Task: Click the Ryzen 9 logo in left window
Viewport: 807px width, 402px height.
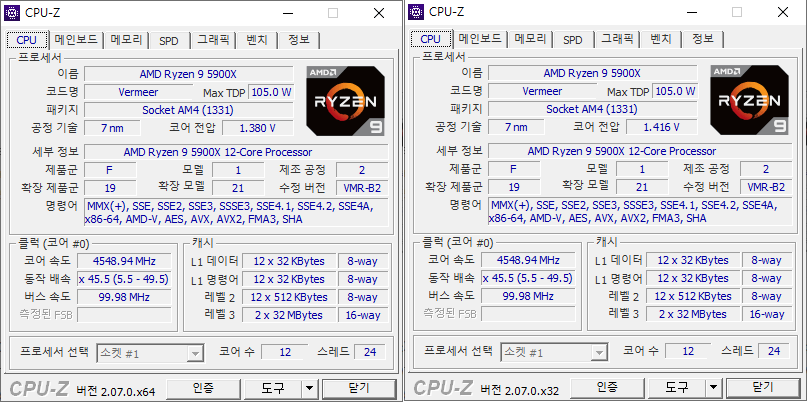Action: click(345, 100)
